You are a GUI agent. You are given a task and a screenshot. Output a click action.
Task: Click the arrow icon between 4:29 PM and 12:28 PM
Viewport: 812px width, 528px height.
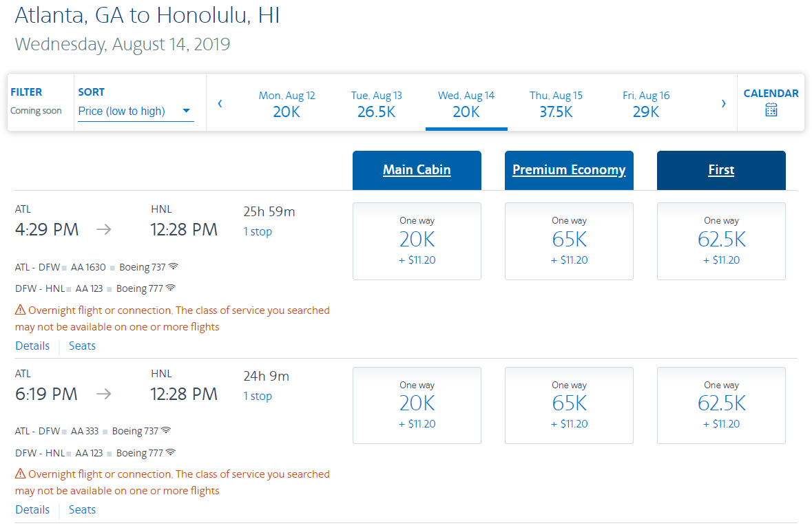point(103,230)
